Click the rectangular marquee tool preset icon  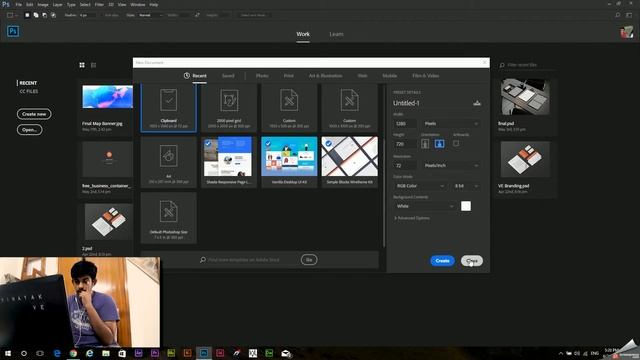tap(10, 15)
